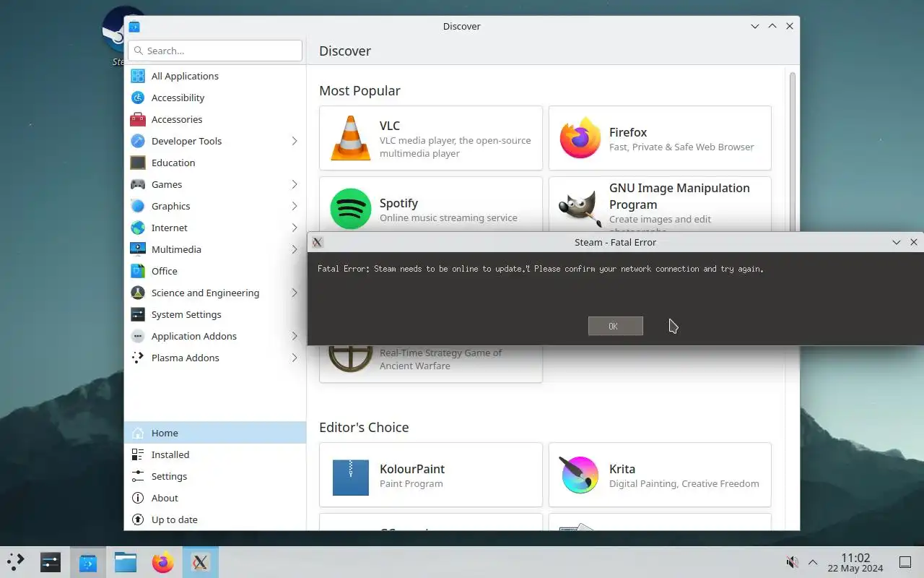The image size is (924, 578).
Task: Show hidden system tray icons arrow
Action: (813, 562)
